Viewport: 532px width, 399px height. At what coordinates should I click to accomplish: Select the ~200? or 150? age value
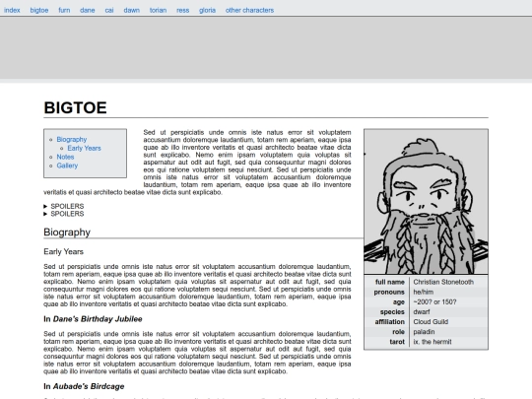click(434, 302)
